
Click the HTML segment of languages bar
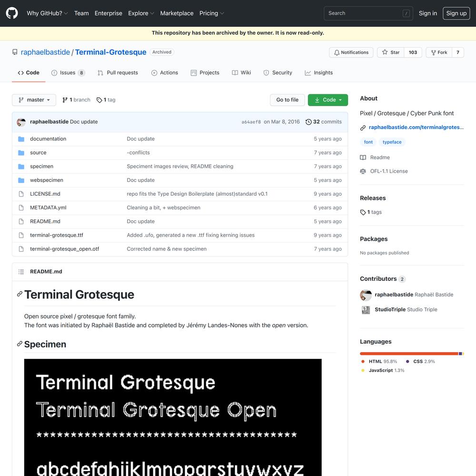(409, 354)
